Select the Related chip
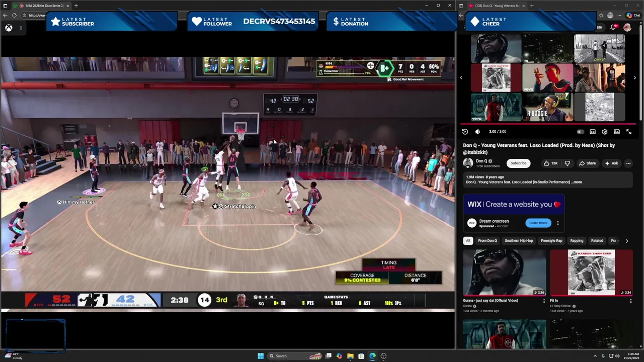Viewport: 644px width, 362px height. point(597,240)
